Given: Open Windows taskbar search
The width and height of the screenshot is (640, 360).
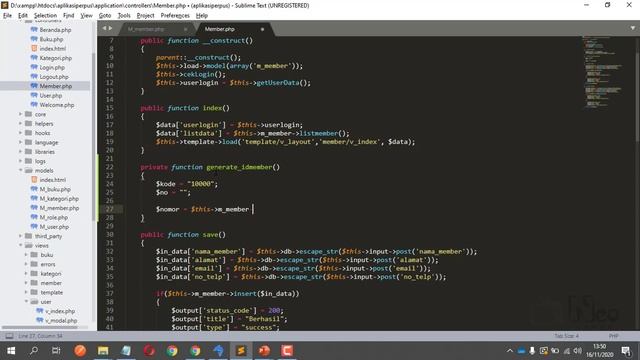Looking at the screenshot, I should point(34,351).
